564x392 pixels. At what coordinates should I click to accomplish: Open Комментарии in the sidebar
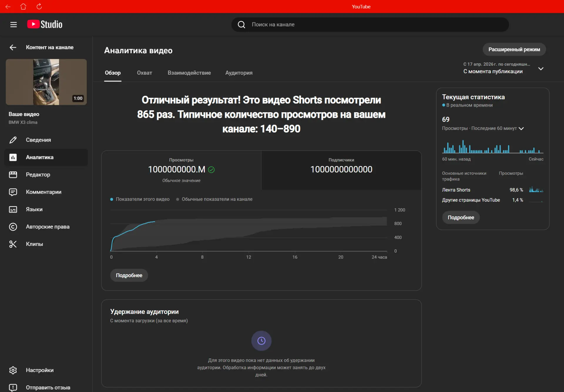46,192
